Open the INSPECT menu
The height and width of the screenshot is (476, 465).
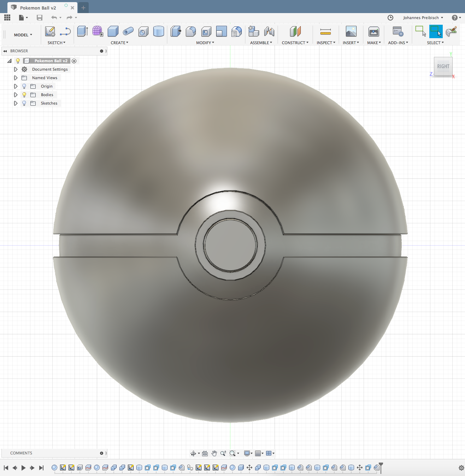pos(326,43)
